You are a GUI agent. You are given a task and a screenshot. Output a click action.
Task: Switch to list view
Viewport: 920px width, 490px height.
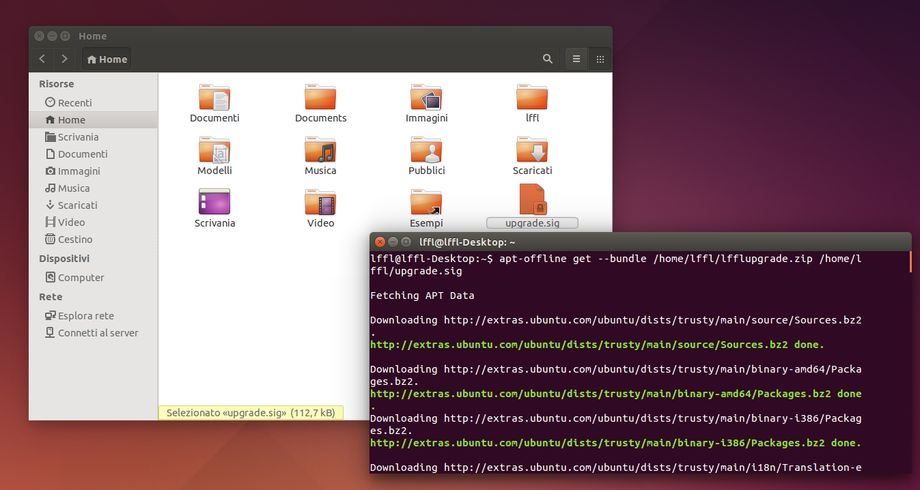point(576,59)
